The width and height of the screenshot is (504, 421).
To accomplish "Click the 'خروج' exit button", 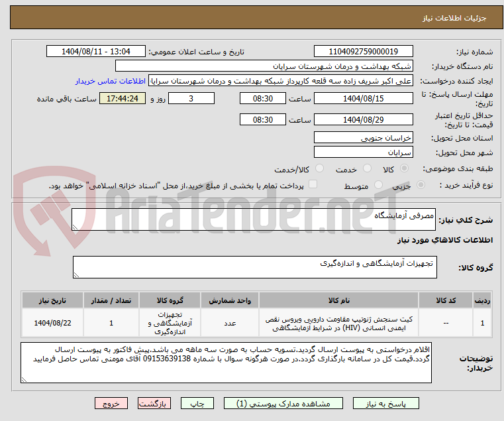I will (x=111, y=403).
